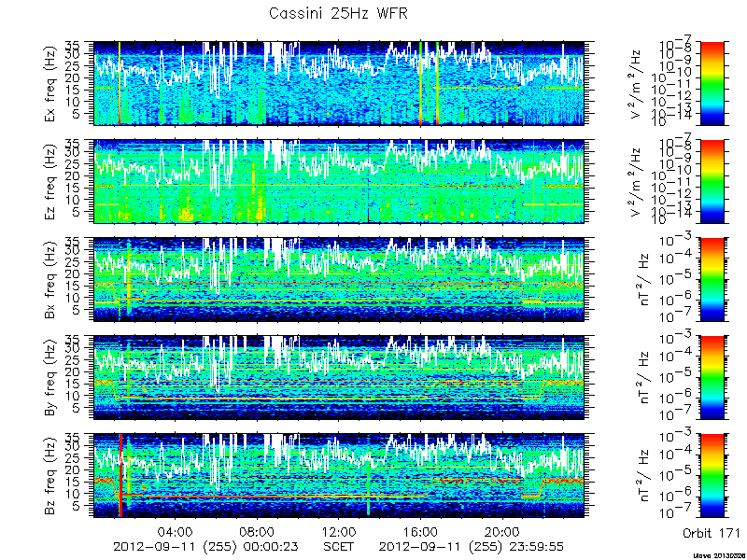Click the V²/m²/Hz unit label of Ez scale

[x=637, y=181]
